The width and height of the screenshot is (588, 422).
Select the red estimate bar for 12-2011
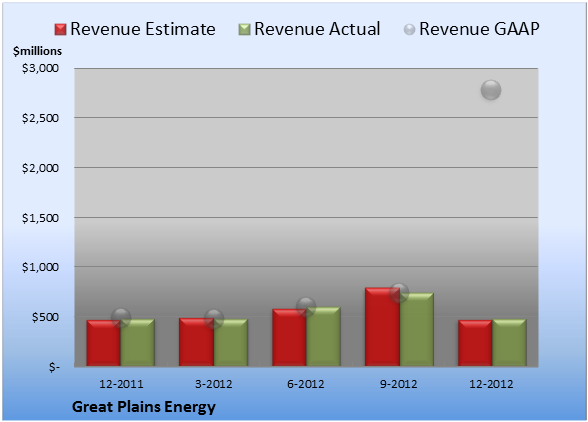(104, 343)
